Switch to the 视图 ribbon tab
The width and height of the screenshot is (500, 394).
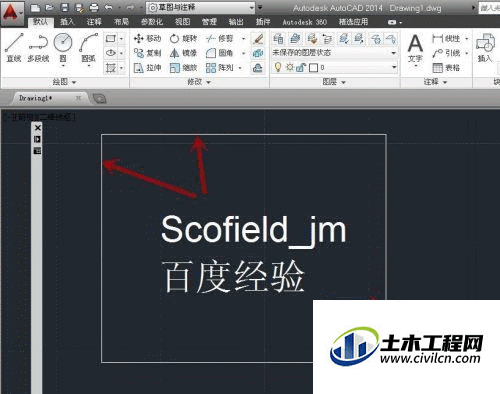pyautogui.click(x=183, y=22)
